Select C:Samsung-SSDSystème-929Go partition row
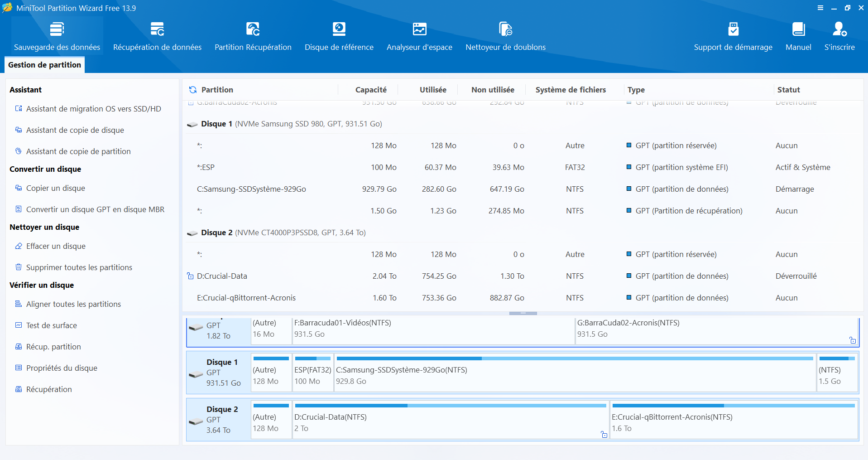868x460 pixels. [x=523, y=189]
